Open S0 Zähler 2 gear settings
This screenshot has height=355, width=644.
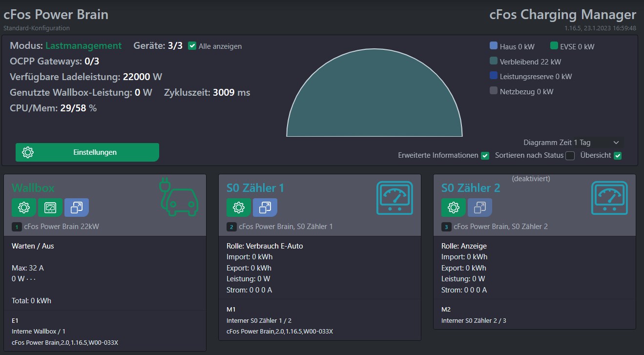point(454,208)
